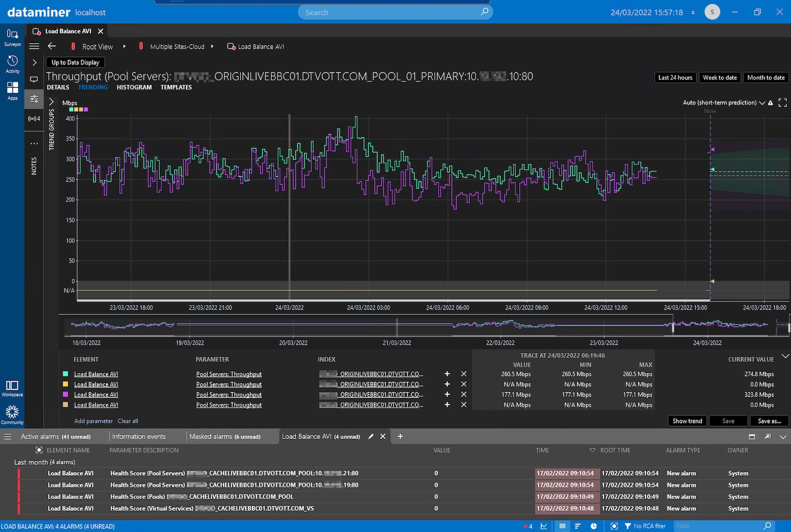The image size is (791, 532).
Task: Undock the alarm console window
Action: click(768, 437)
